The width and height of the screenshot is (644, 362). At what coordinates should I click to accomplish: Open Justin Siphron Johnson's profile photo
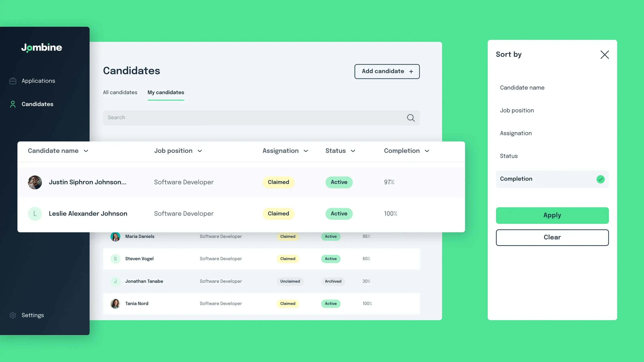point(35,182)
